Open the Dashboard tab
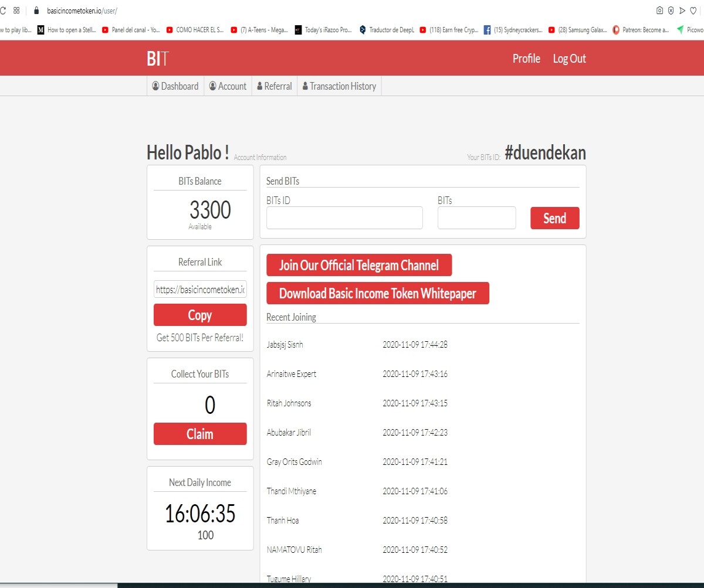This screenshot has width=704, height=588. tap(175, 86)
